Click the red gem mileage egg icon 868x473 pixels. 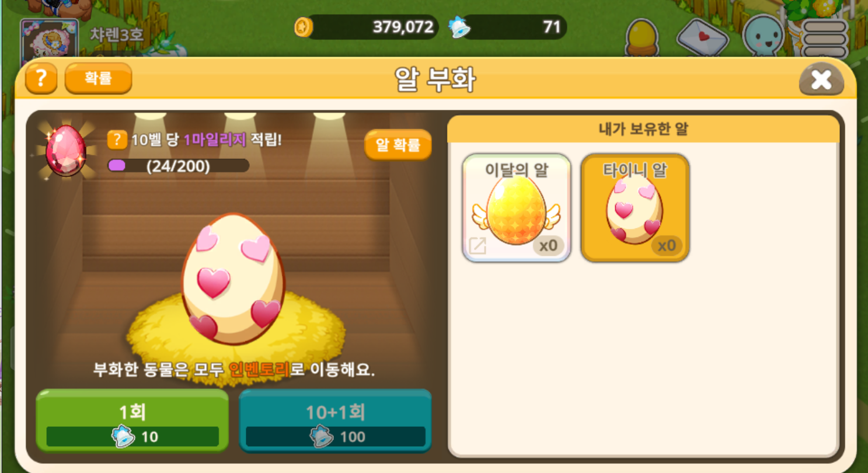[x=65, y=149]
